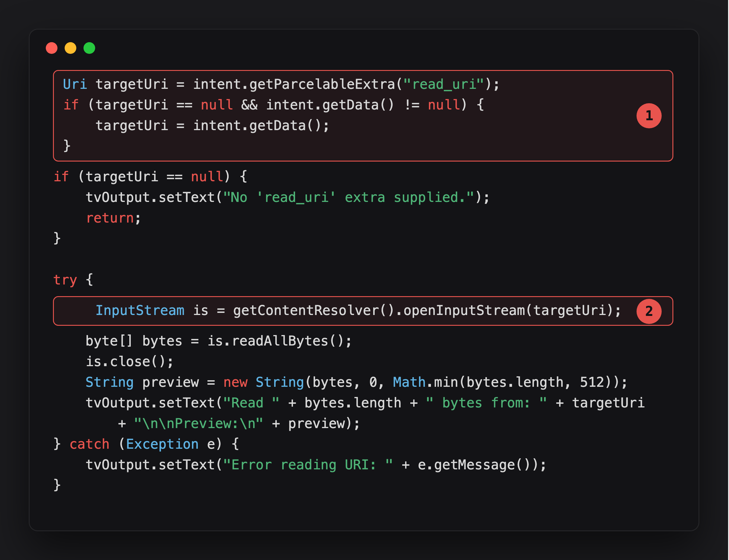Click the line 'Uri targetUri = intent.getParcelableExtra("read_uri");'

point(281,84)
